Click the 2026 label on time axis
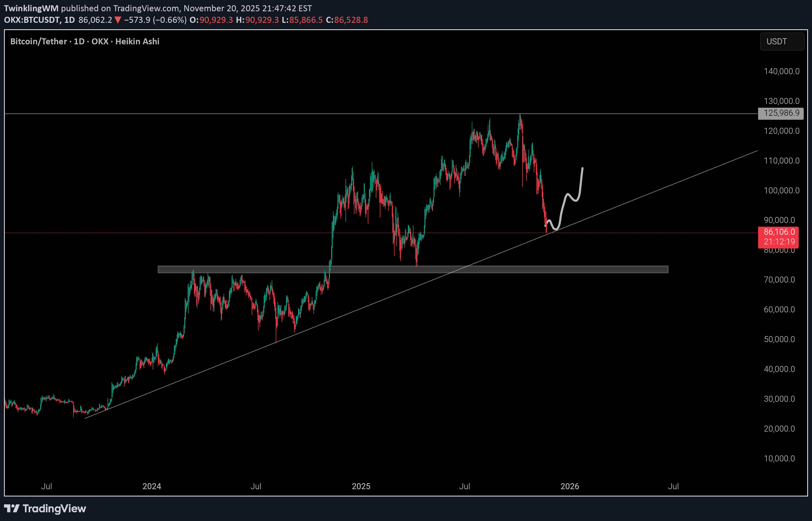The image size is (812, 521). tap(570, 486)
